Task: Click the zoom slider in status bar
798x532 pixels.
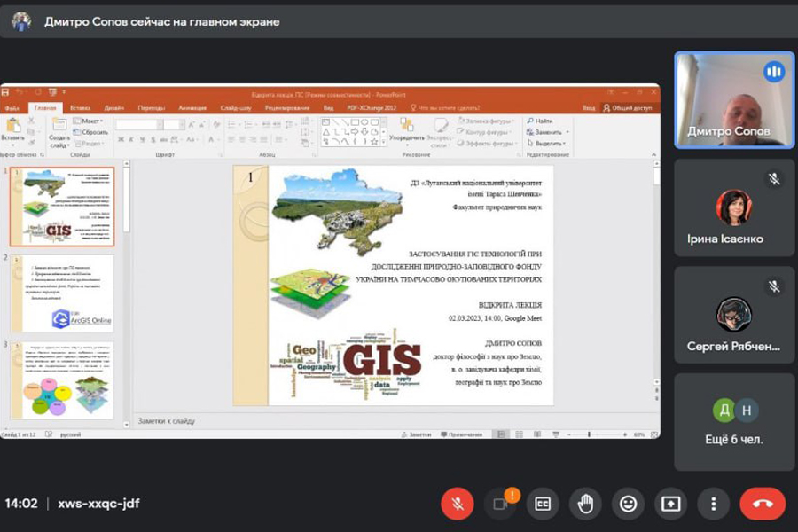Action: pos(591,434)
